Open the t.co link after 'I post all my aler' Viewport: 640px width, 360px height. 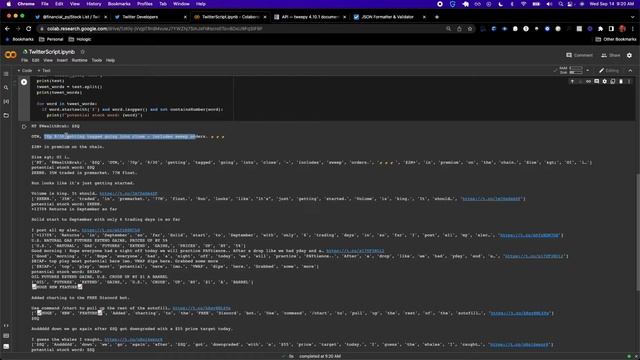111,230
